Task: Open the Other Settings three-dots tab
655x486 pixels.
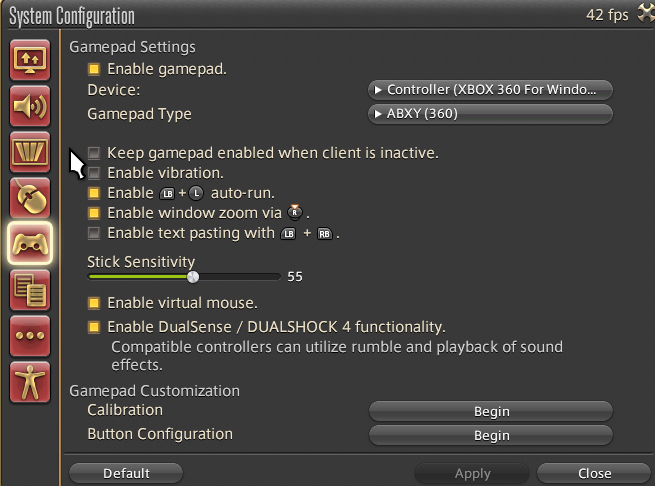Action: point(30,336)
